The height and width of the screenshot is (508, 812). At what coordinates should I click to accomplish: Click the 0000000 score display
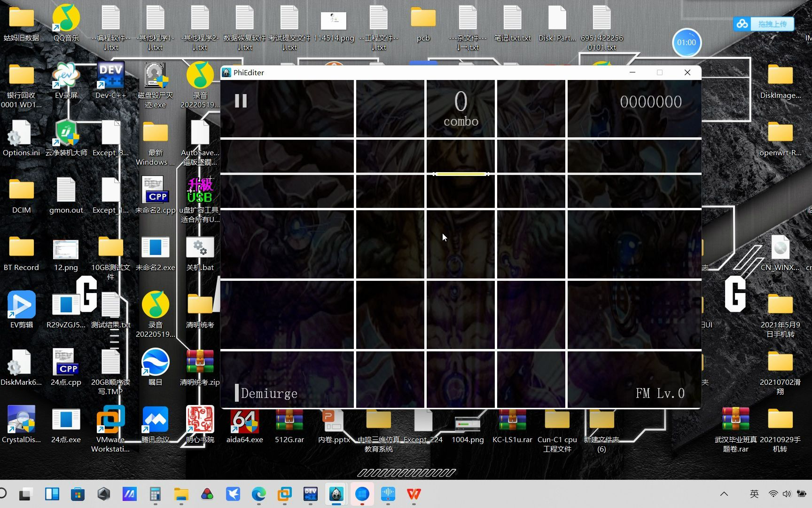click(x=651, y=102)
